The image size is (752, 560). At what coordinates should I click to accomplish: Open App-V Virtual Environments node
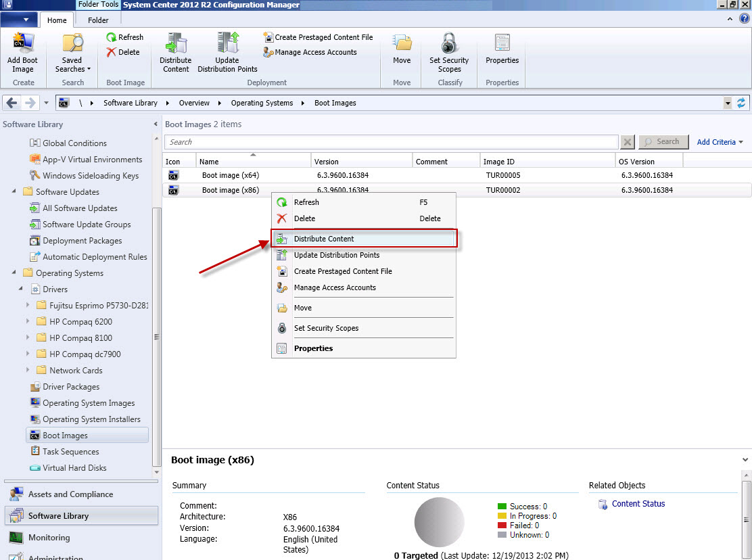86,159
